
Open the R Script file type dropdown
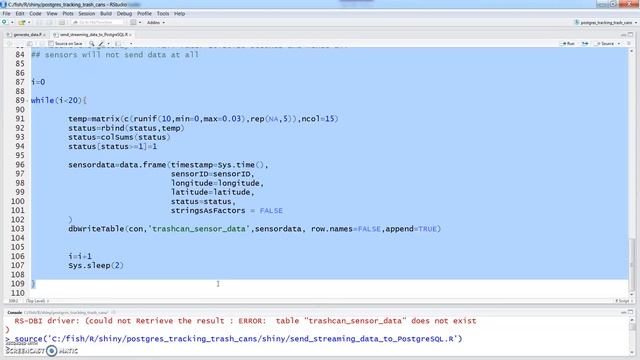(x=623, y=301)
